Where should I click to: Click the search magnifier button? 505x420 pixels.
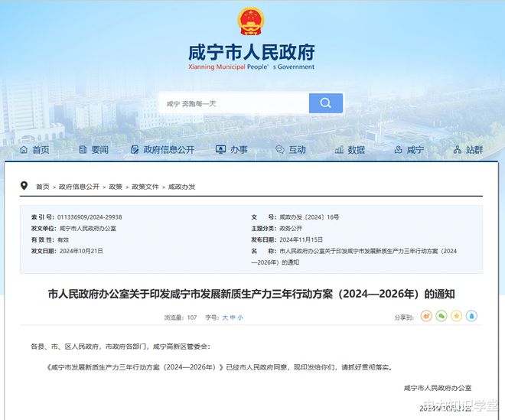pos(326,103)
